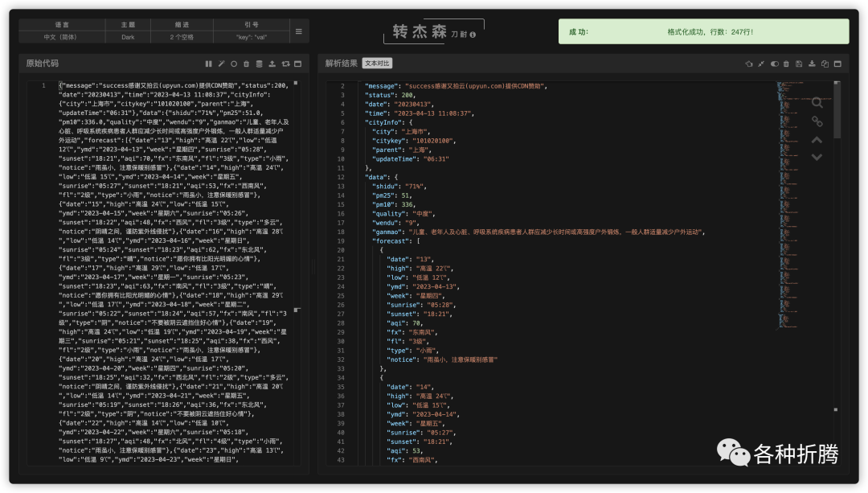Click the upload icon in 原始代码 toolbar
This screenshot has height=493, width=868.
click(x=272, y=64)
